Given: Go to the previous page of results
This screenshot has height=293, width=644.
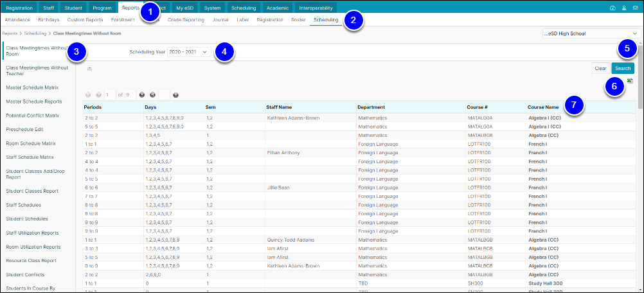Looking at the screenshot, I should click(x=98, y=95).
